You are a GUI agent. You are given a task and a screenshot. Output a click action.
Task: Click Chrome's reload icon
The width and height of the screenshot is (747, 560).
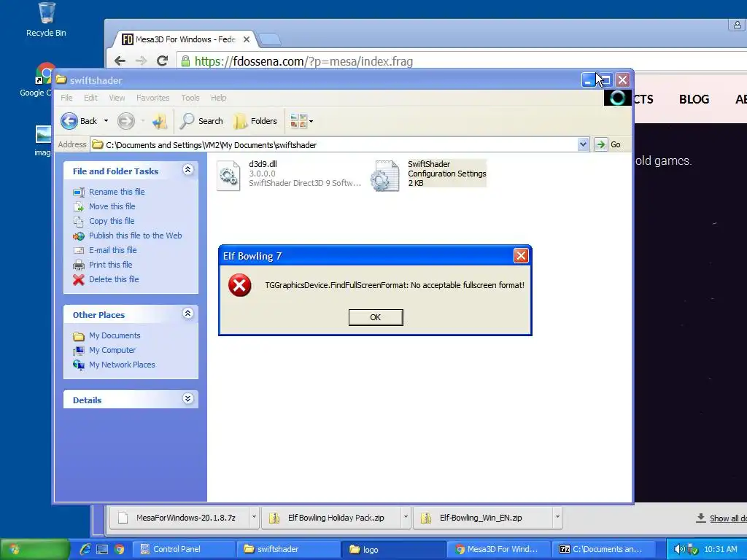click(x=162, y=61)
